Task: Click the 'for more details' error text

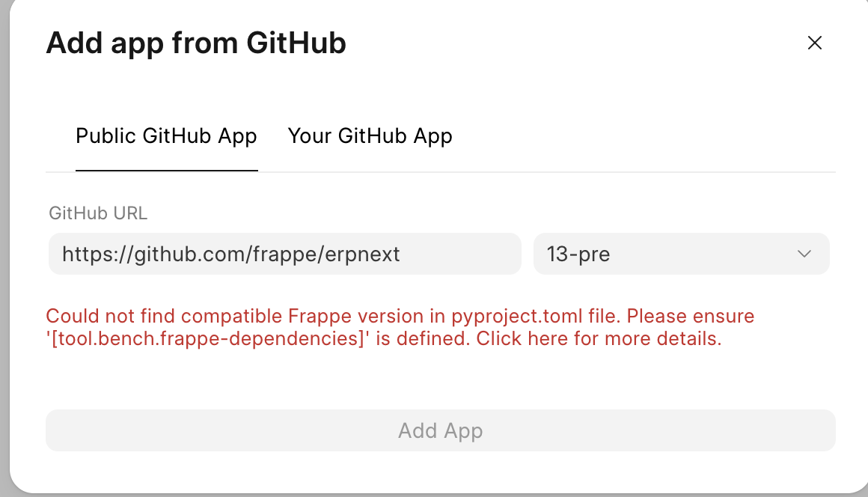Action: click(647, 338)
